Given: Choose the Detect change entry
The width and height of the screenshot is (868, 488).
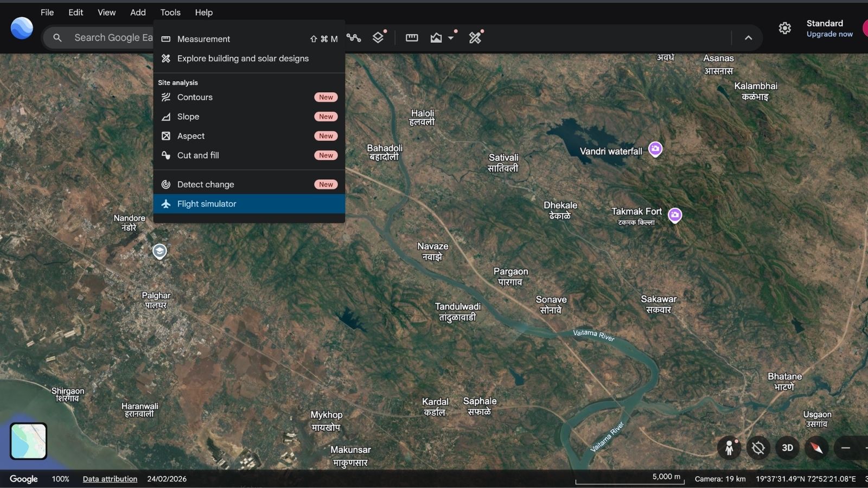Looking at the screenshot, I should point(249,184).
